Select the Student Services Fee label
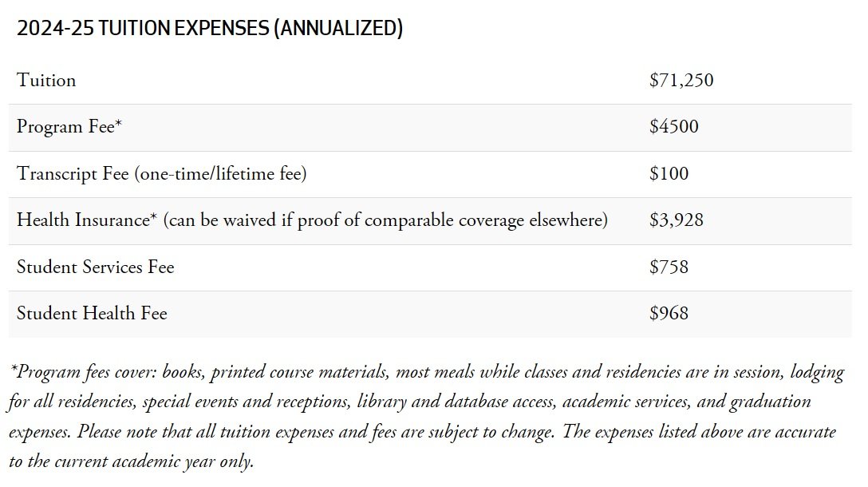The height and width of the screenshot is (487, 868). 95,267
